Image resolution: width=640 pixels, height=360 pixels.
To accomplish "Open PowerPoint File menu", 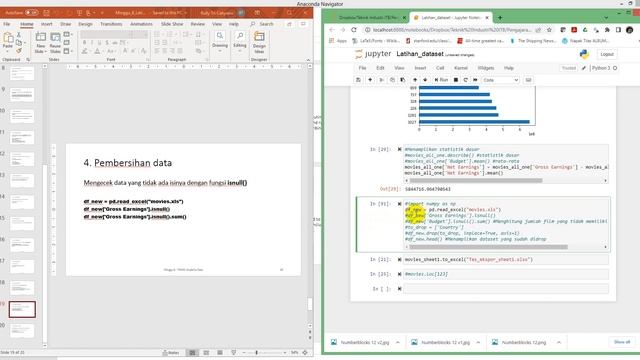I will click(7, 24).
